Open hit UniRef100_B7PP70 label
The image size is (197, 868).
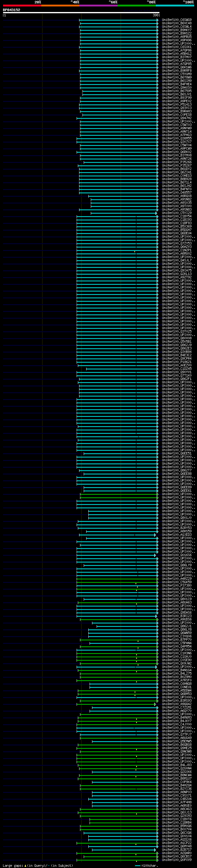pos(177,640)
